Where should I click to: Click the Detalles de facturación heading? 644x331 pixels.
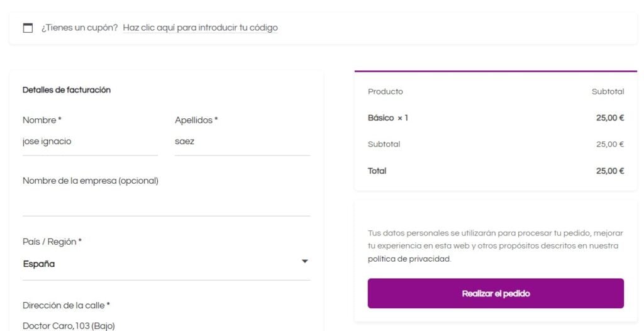(67, 90)
